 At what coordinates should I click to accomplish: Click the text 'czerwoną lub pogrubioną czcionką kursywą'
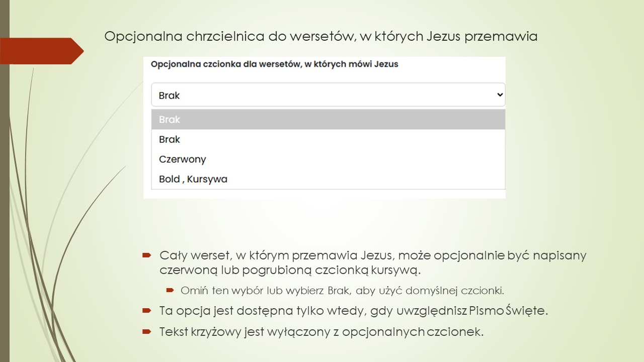click(290, 270)
